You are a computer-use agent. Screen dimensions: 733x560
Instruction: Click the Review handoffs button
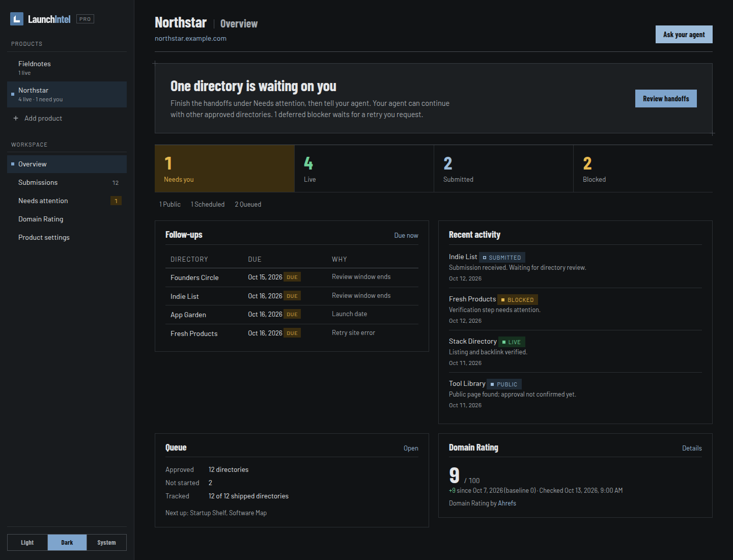click(666, 99)
